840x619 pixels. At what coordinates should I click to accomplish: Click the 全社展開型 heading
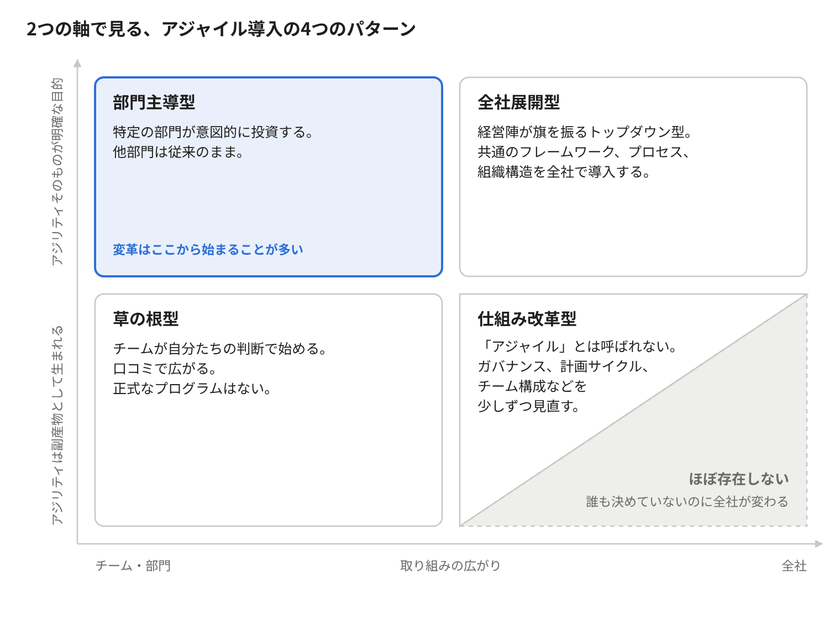[519, 102]
